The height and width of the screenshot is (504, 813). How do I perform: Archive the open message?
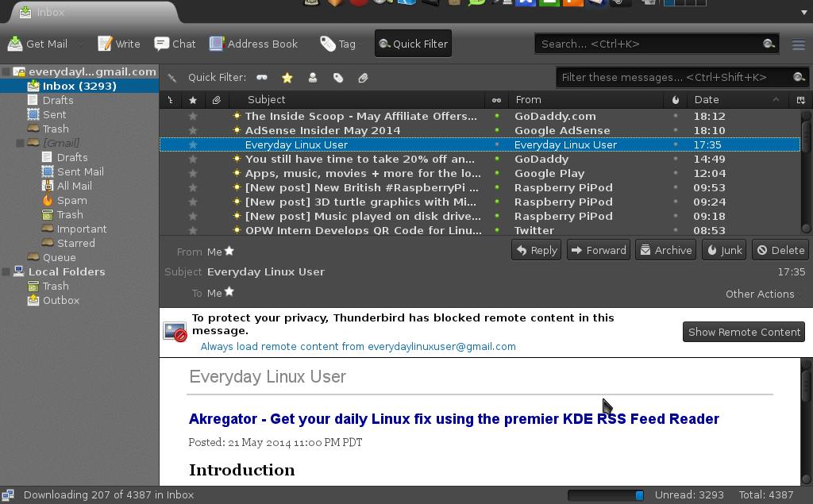(x=666, y=250)
